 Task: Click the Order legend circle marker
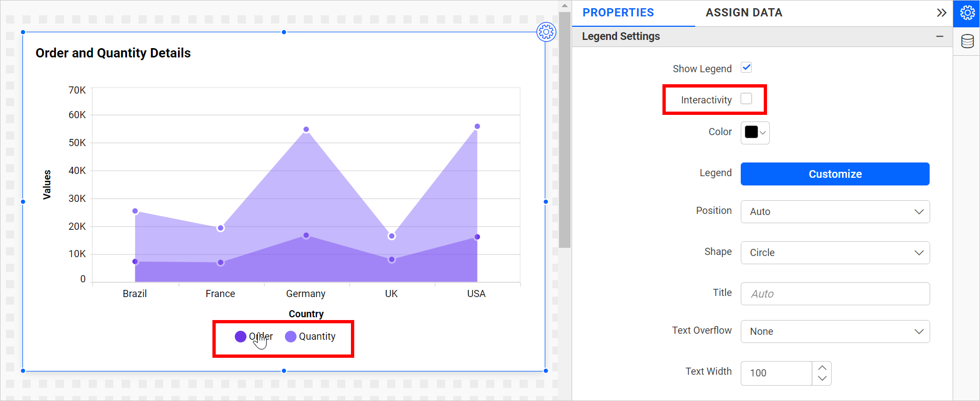240,336
